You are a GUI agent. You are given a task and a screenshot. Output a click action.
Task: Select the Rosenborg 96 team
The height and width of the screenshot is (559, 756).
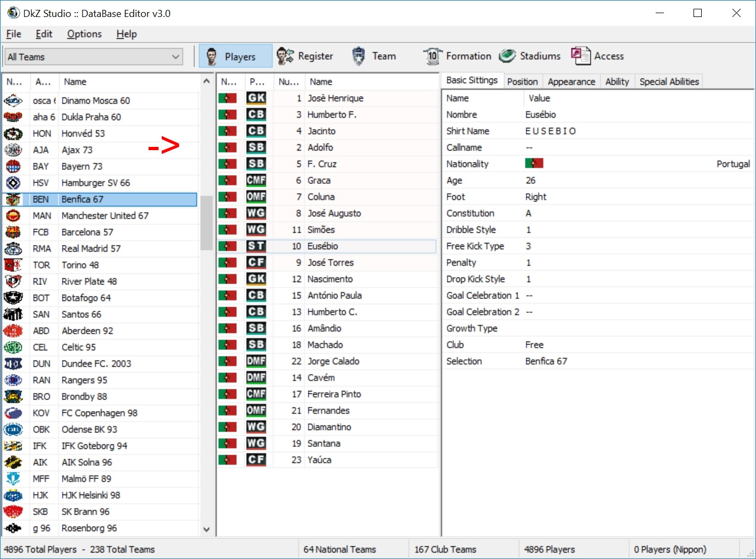pyautogui.click(x=100, y=528)
